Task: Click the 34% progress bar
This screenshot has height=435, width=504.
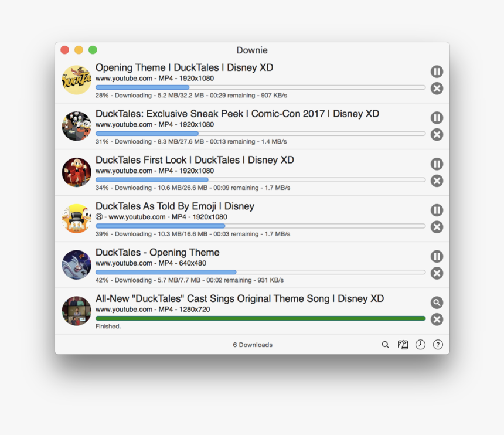Action: (260, 180)
